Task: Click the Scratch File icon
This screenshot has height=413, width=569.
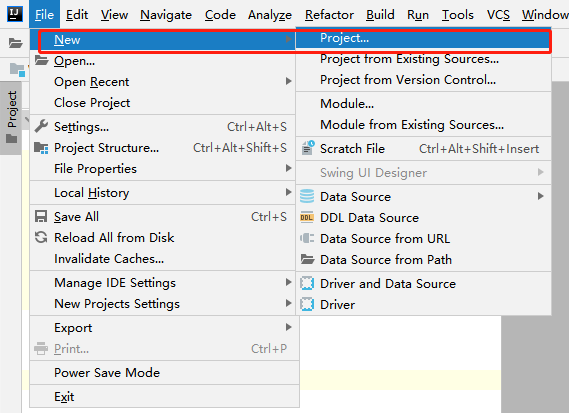Action: coord(308,148)
